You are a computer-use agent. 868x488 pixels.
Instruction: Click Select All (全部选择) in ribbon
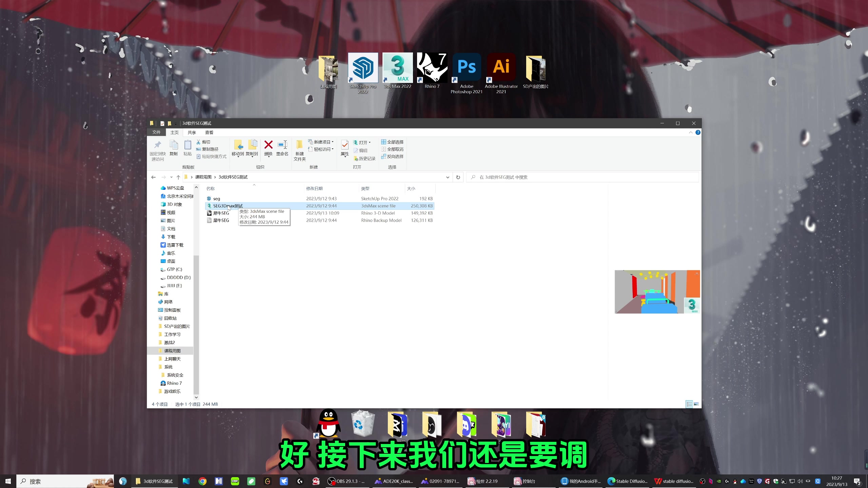click(x=392, y=142)
